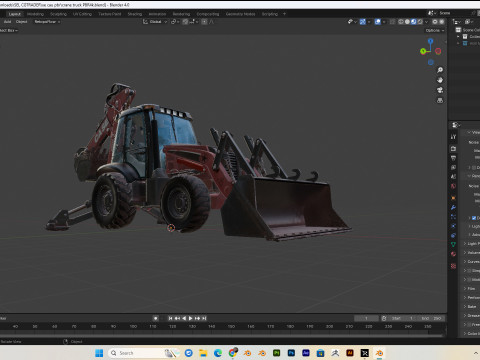Open Global transform orientation dropdown
Viewport: 480px width, 360px height.
(x=155, y=22)
